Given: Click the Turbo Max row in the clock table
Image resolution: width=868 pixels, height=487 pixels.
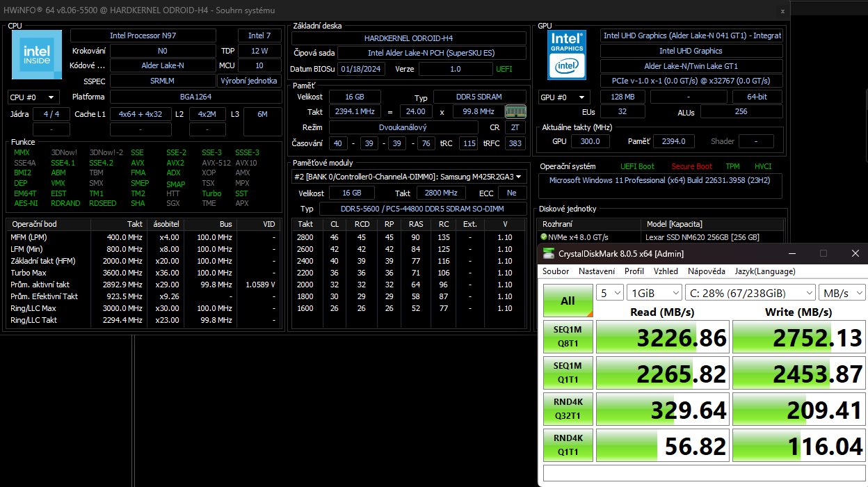Looking at the screenshot, I should (144, 273).
